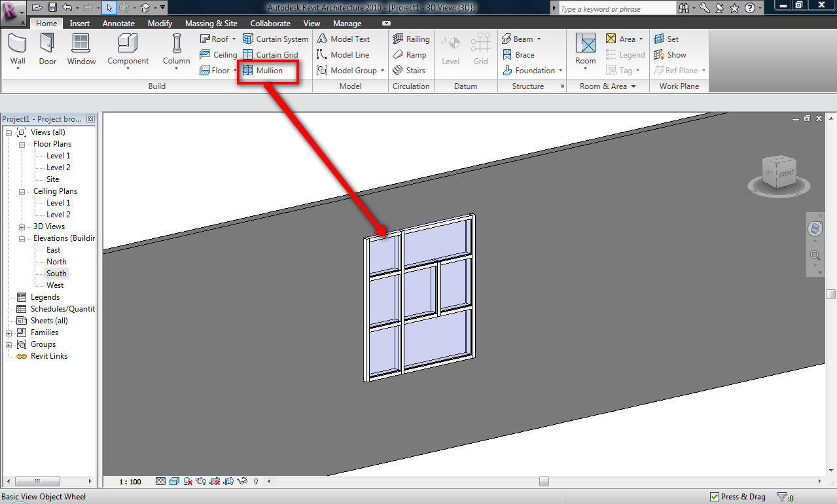Open the Collaborate ribbon tab
This screenshot has height=504, width=837.
270,24
